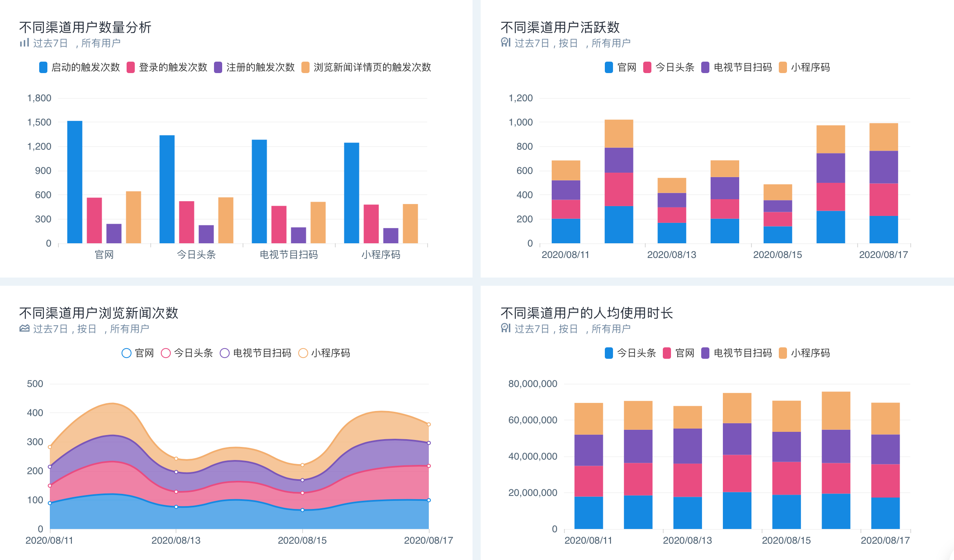The width and height of the screenshot is (954, 560).
Task: Toggle 今日头条 legend in 用户活跃数 chart
Action: click(x=669, y=67)
